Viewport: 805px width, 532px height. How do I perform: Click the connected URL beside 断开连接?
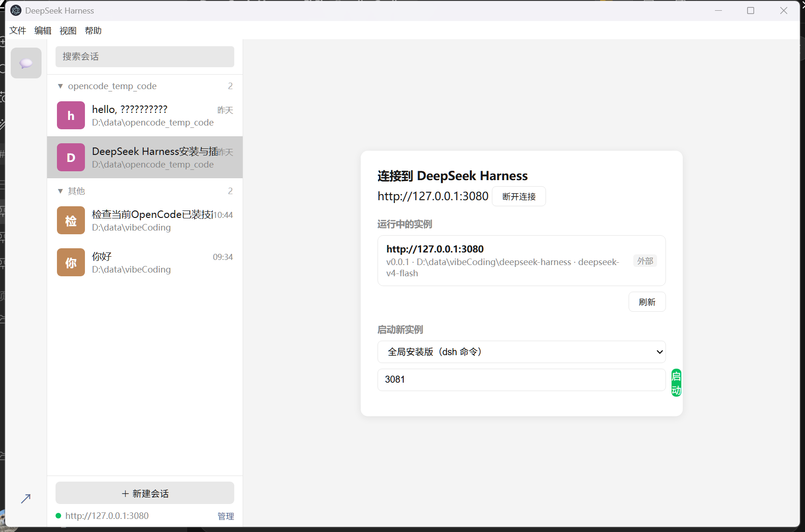(433, 196)
